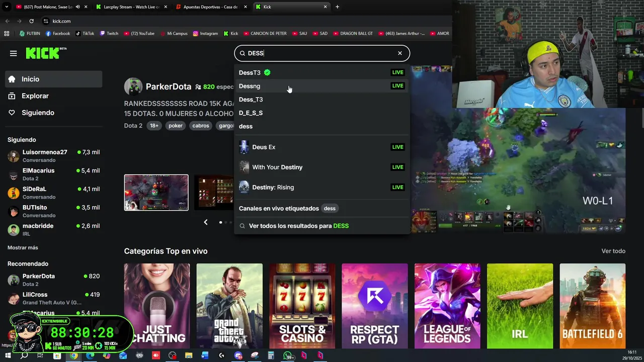Go back with the browser back arrow

pos(7,21)
